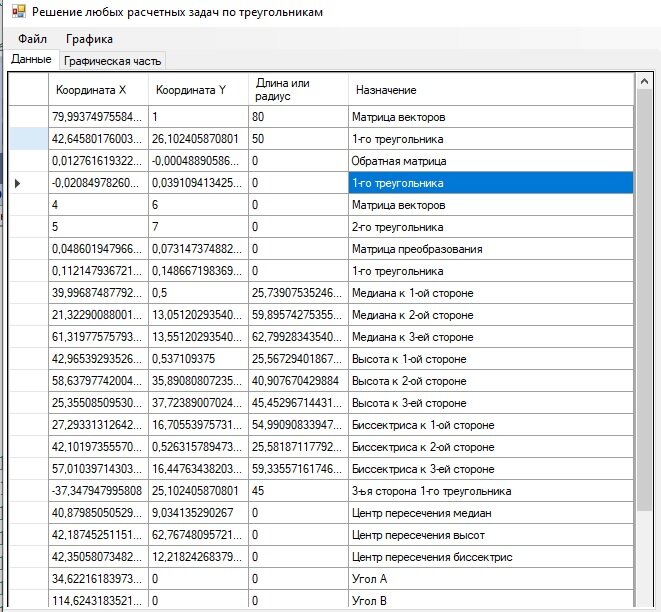Click the Координата Y column header
This screenshot has height=612, width=661.
coord(199,90)
